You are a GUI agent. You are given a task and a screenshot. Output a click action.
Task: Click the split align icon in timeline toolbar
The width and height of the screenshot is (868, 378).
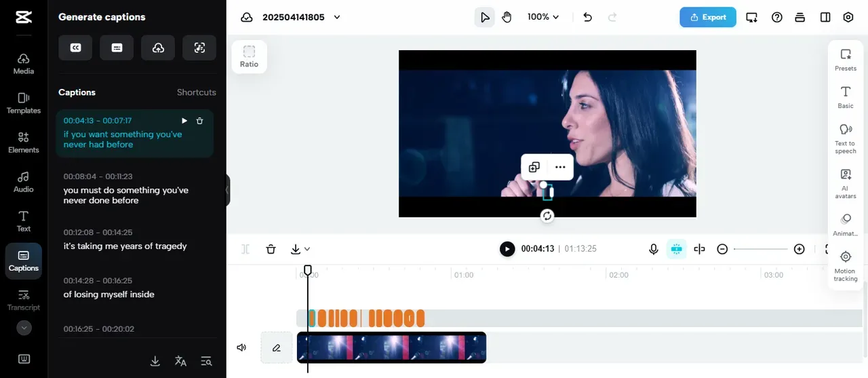700,249
